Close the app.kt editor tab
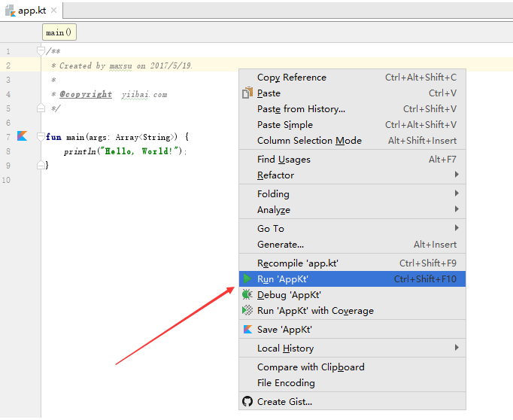Image resolution: width=513 pixels, height=420 pixels. point(54,11)
